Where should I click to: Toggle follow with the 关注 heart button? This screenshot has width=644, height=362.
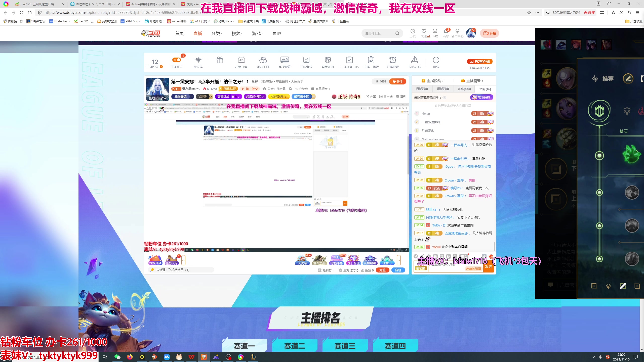click(x=397, y=81)
